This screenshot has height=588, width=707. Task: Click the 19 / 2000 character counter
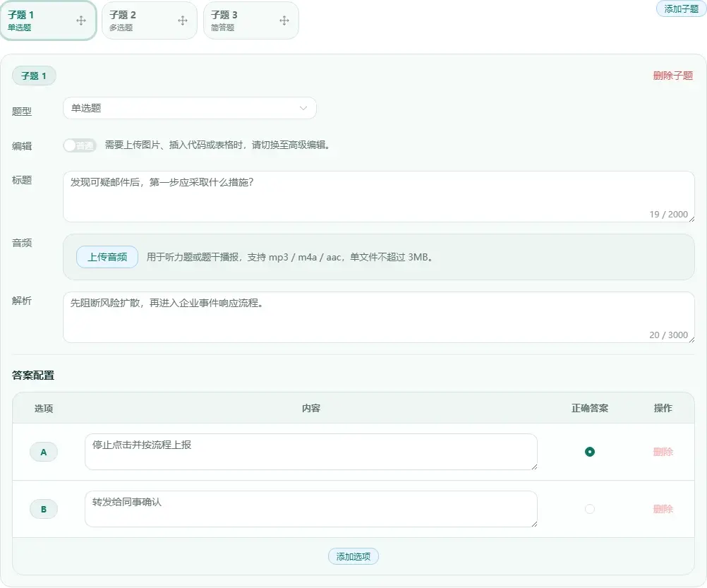(668, 214)
